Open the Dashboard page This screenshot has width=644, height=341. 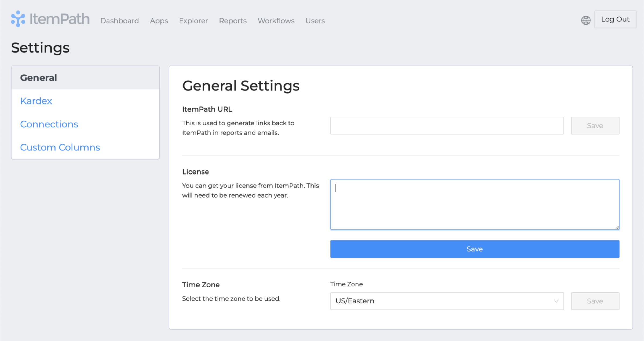pyautogui.click(x=120, y=21)
